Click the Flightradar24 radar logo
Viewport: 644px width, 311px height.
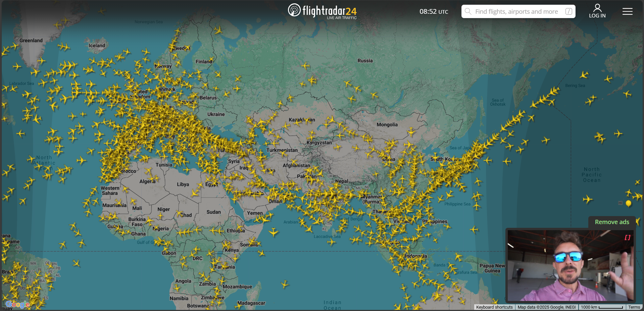294,10
